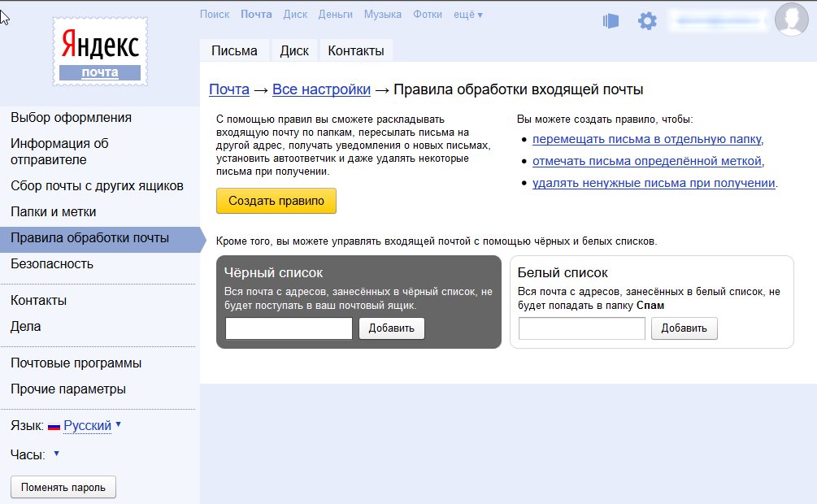Click the themes icon beside the gear
This screenshot has width=817, height=504.
(611, 21)
